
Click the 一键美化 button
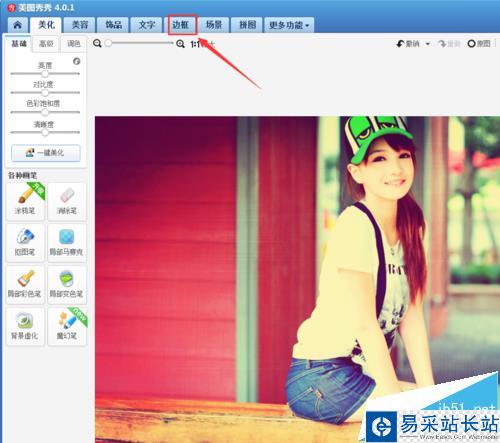tap(46, 153)
